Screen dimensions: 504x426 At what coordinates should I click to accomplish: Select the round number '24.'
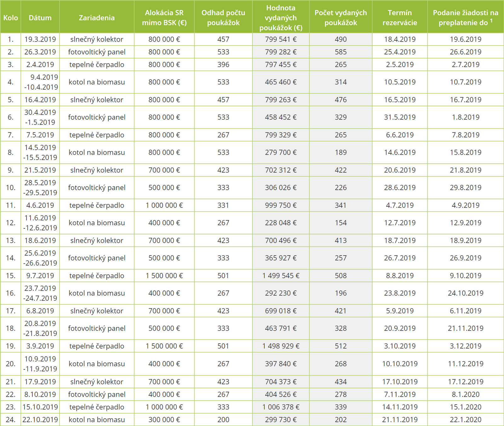[x=10, y=419]
